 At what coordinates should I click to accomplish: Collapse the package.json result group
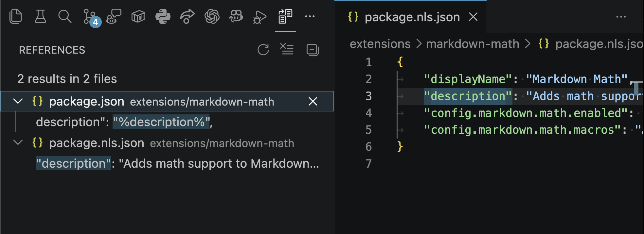click(x=18, y=101)
